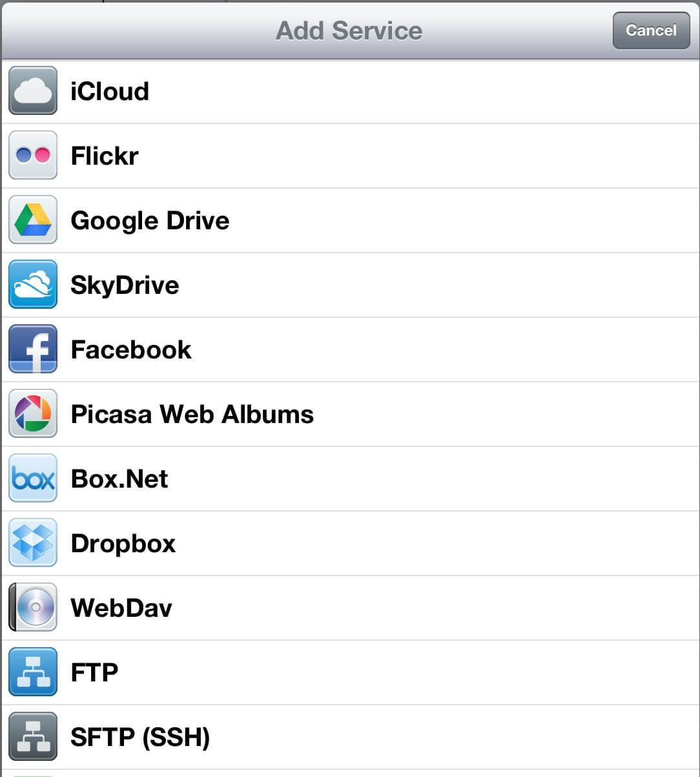This screenshot has height=777, width=700.
Task: Tap the Facebook service label
Action: (131, 349)
